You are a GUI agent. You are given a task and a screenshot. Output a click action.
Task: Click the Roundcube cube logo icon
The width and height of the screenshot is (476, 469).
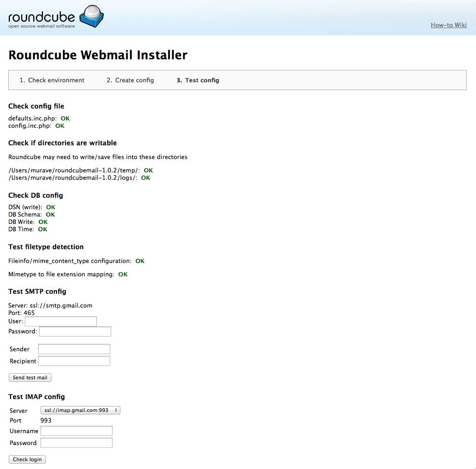click(x=92, y=17)
